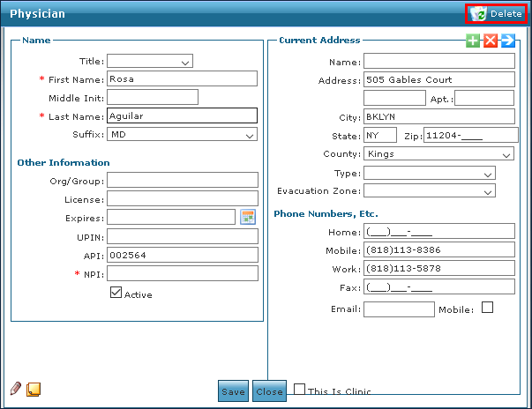Tick the Mobile checkbox beside Email
This screenshot has height=409, width=532.
487,308
